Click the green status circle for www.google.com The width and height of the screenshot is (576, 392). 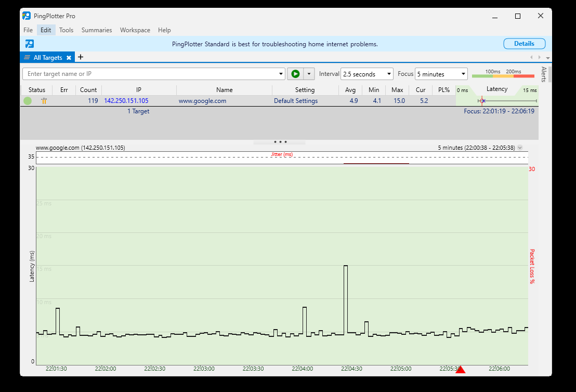(28, 101)
